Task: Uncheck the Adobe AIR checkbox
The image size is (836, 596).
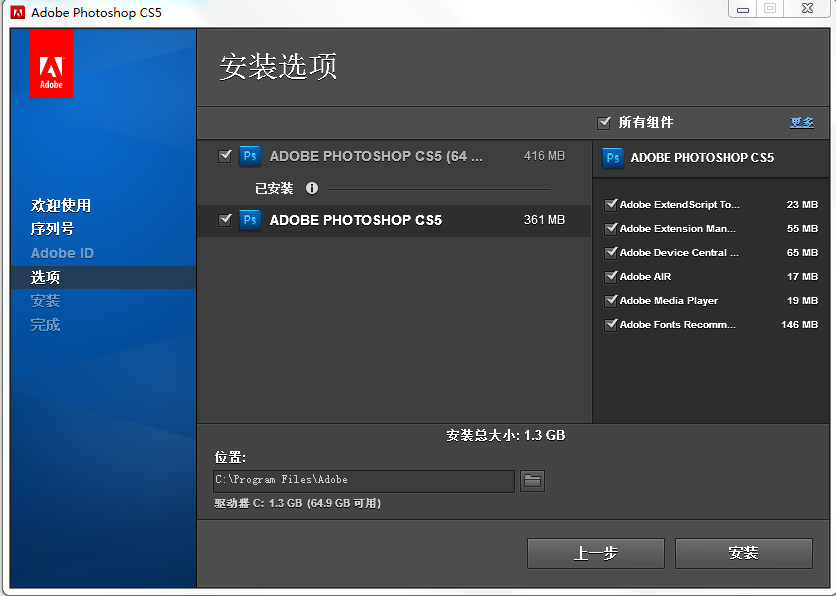Action: coord(610,277)
